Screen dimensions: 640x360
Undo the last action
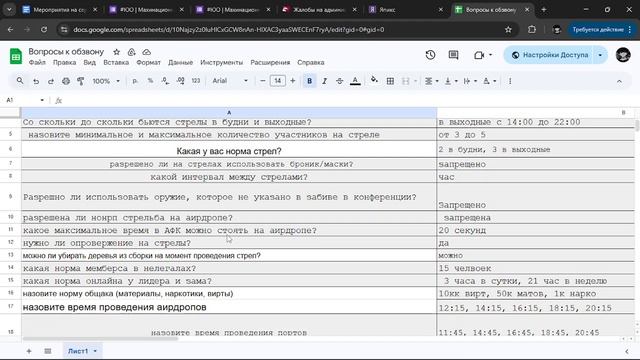(36, 81)
